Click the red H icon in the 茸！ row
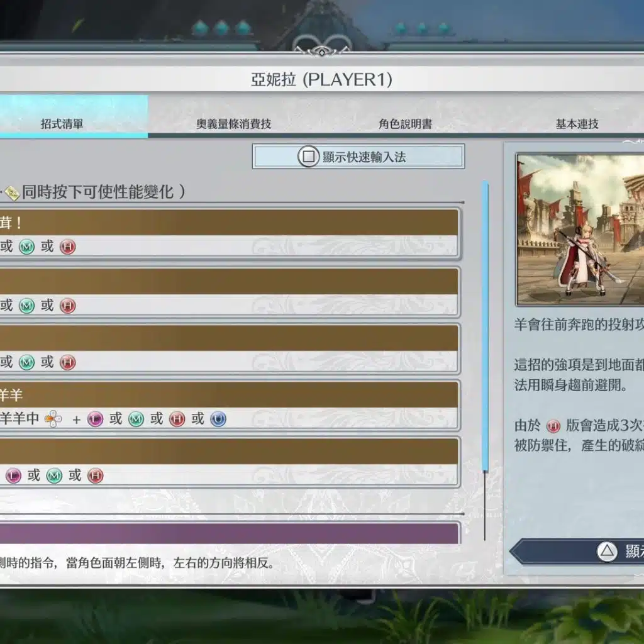The width and height of the screenshot is (644, 644). [x=67, y=247]
